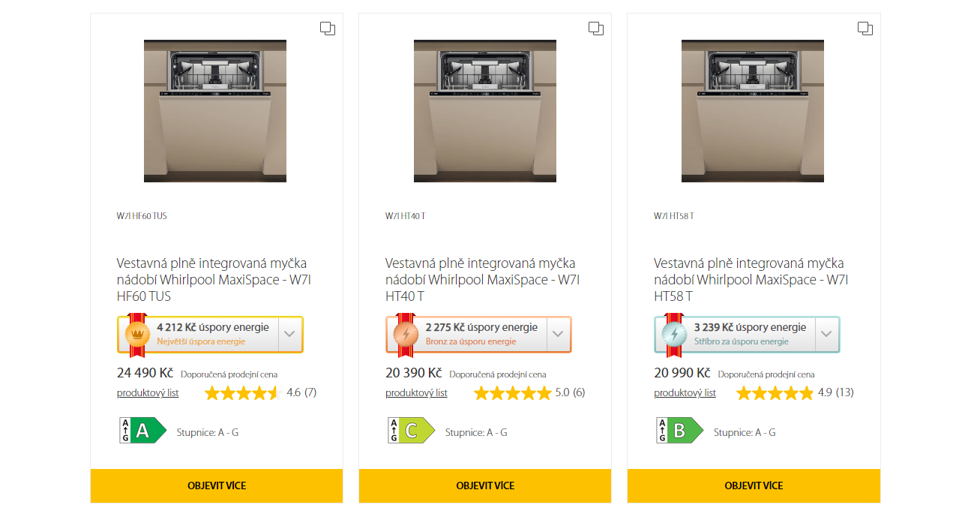Click energy class C label icon

(x=411, y=431)
